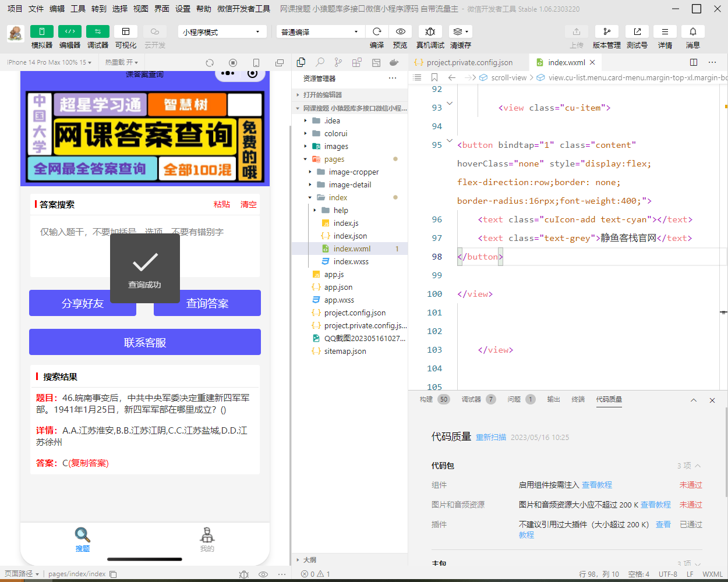Click the Messages bell icon
This screenshot has height=582, width=728.
click(x=692, y=31)
